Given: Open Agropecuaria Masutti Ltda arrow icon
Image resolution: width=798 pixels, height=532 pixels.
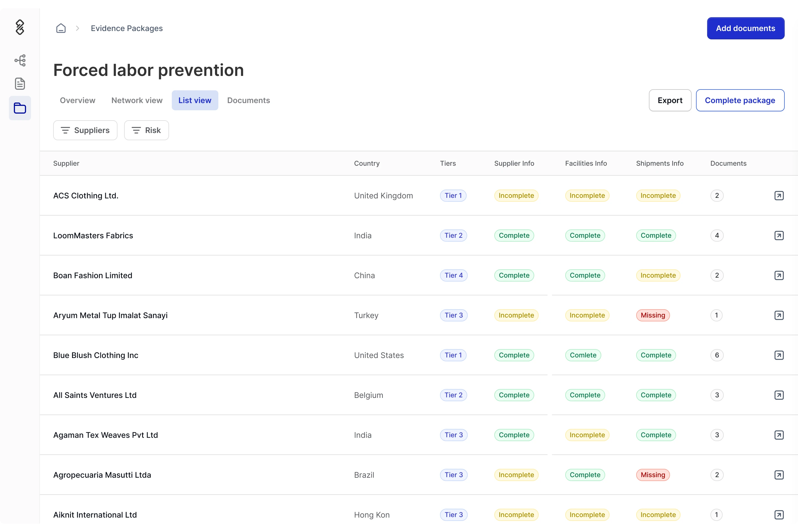Looking at the screenshot, I should click(x=779, y=475).
